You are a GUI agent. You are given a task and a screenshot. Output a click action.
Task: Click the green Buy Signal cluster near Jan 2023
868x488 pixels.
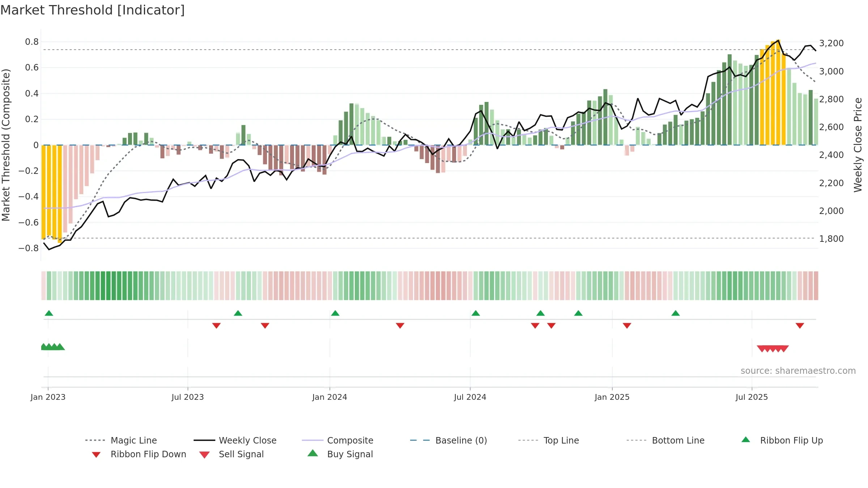click(53, 347)
